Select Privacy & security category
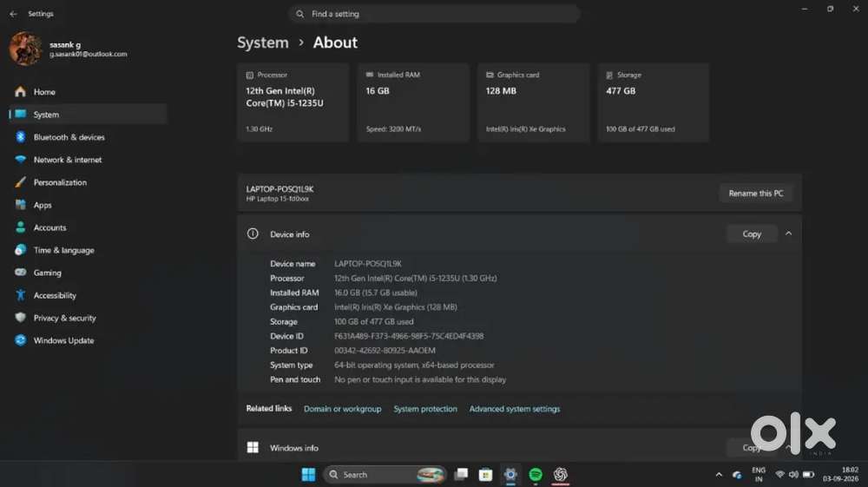868x487 pixels. click(64, 319)
